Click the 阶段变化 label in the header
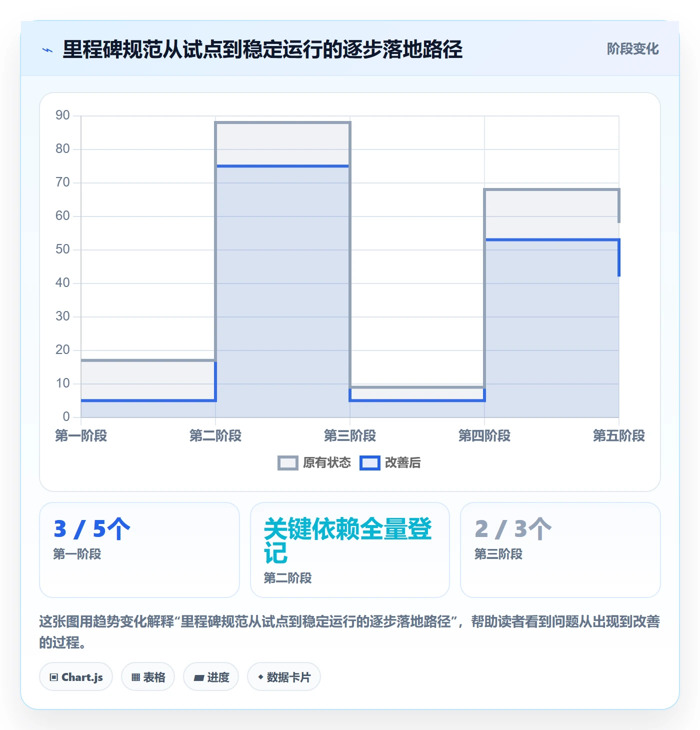 point(632,49)
